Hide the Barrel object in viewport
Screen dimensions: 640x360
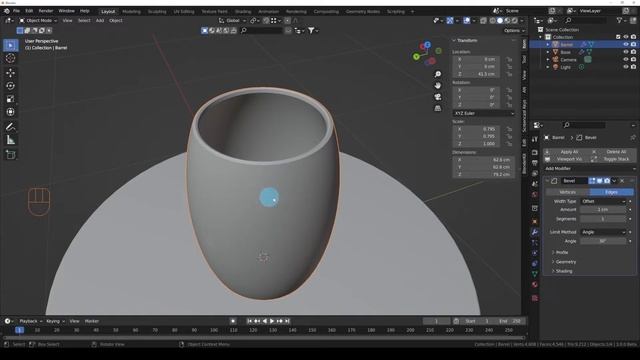coord(626,44)
